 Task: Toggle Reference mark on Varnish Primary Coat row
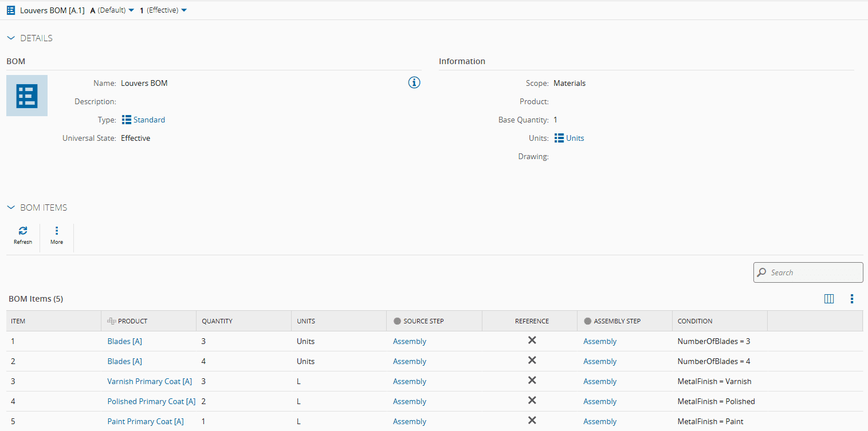click(x=532, y=381)
